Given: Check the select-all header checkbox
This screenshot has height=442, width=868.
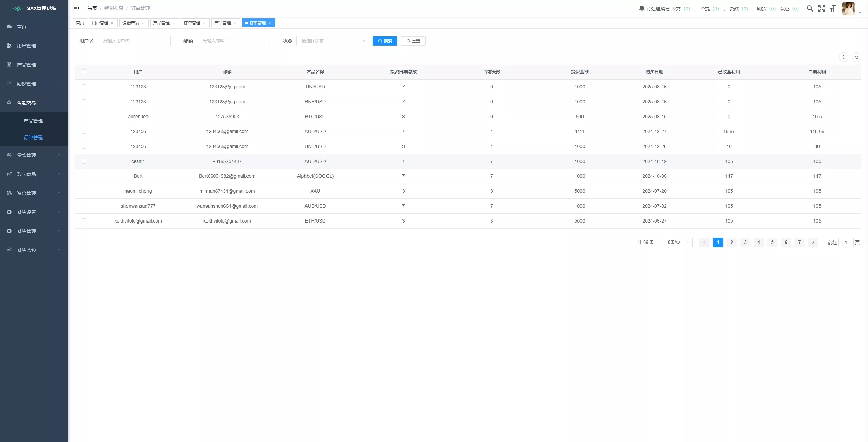Looking at the screenshot, I should click(84, 72).
